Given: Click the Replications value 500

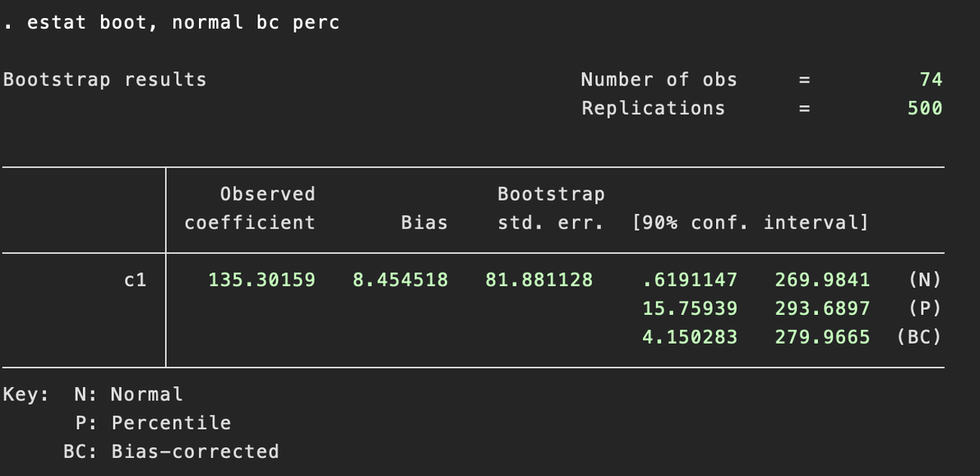Looking at the screenshot, I should coord(925,108).
